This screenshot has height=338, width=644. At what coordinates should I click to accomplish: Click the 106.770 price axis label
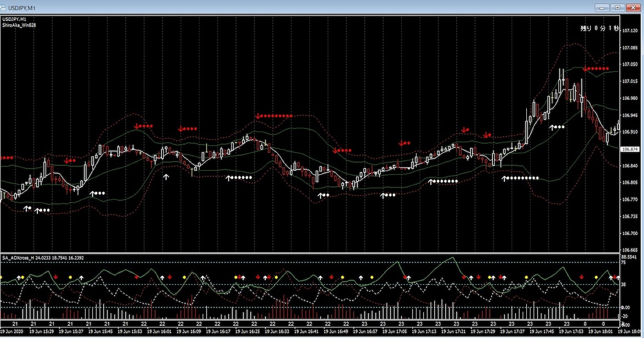point(631,200)
